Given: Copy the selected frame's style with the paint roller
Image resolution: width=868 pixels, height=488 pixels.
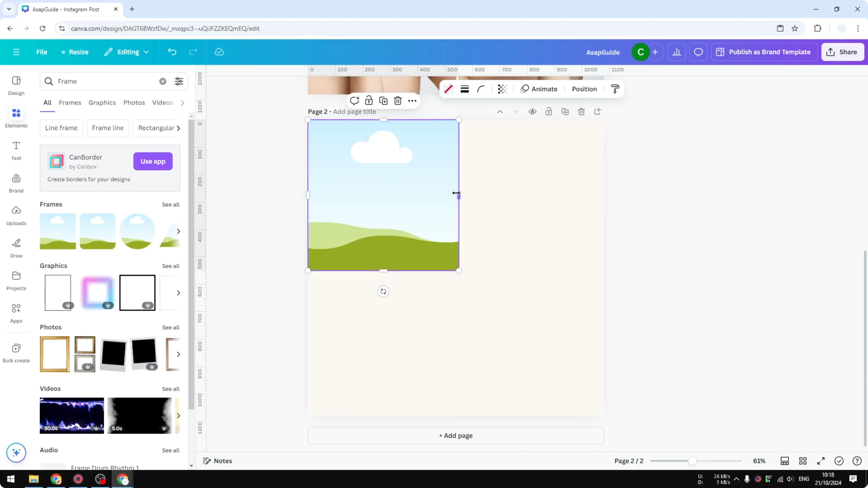Looking at the screenshot, I should click(x=614, y=89).
